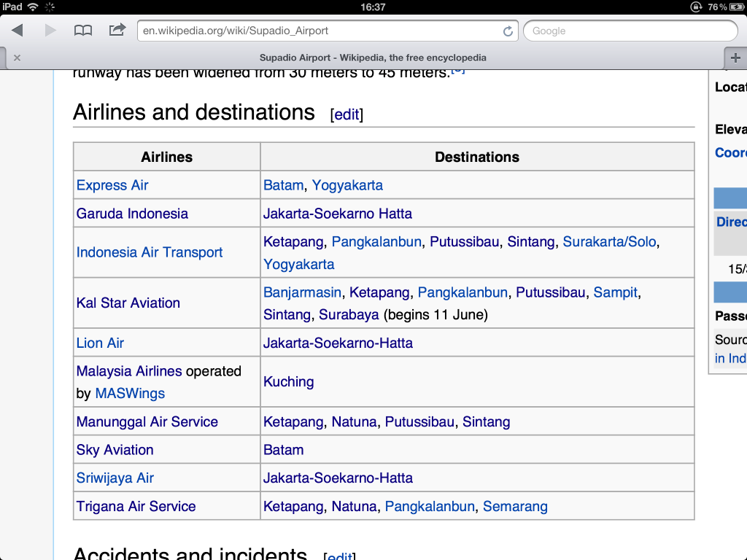The image size is (747, 560).
Task: Edit the Airlines and destinations section
Action: tap(347, 114)
